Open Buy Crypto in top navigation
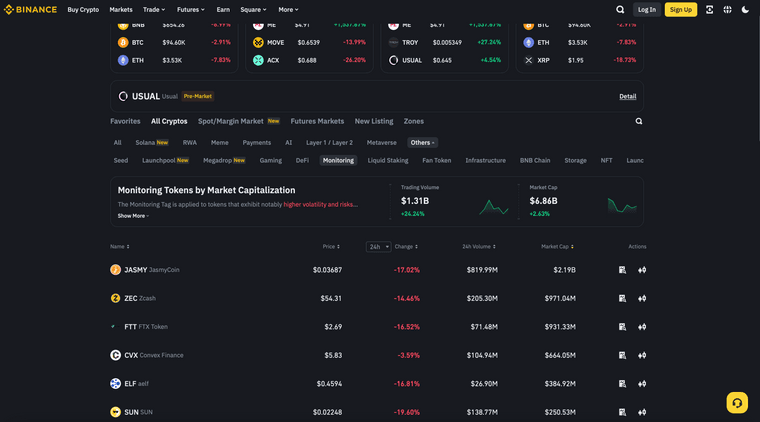This screenshot has width=760, height=422. point(83,10)
